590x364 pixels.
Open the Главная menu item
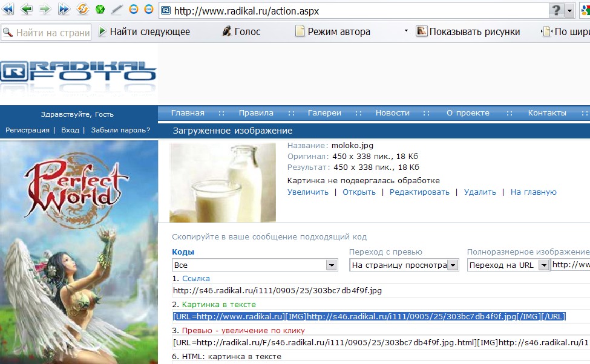(x=188, y=113)
